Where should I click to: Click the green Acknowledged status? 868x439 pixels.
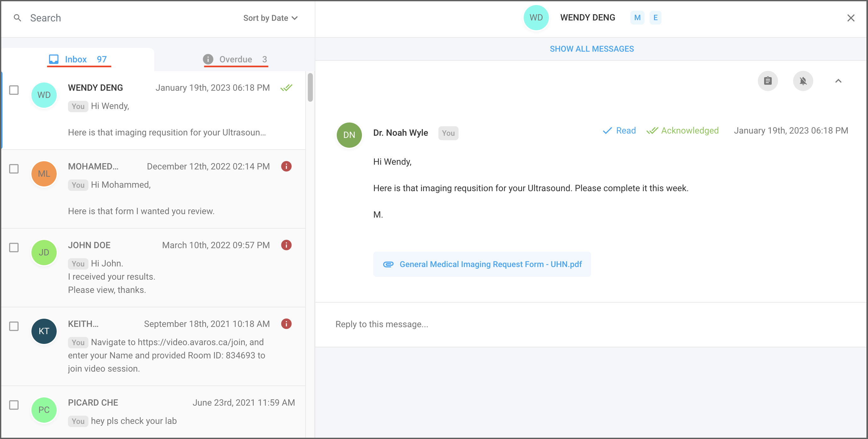pos(682,130)
